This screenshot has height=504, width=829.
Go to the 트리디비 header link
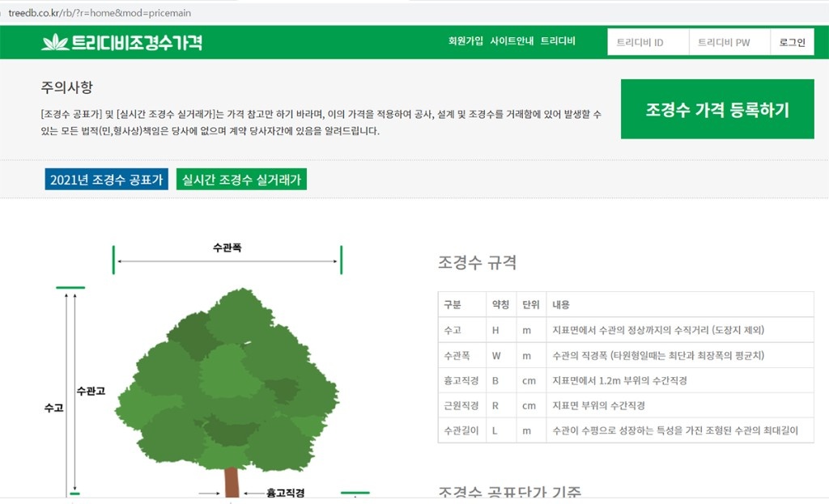pyautogui.click(x=558, y=41)
